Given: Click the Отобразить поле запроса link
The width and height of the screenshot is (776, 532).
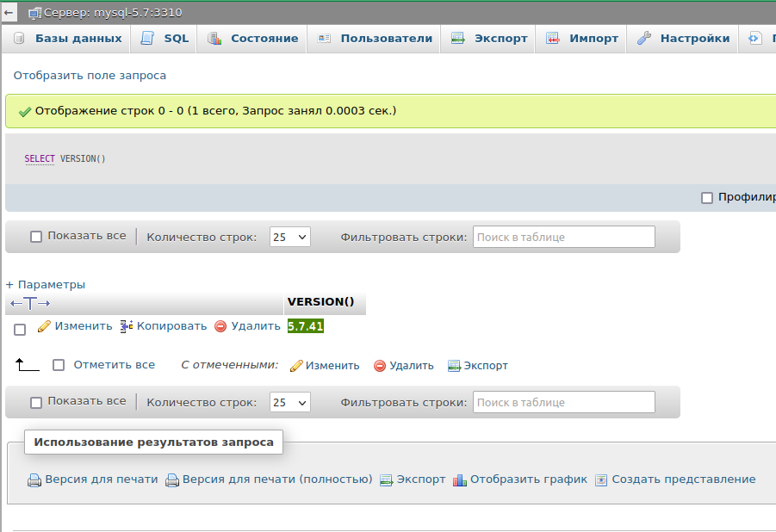Looking at the screenshot, I should tap(90, 75).
